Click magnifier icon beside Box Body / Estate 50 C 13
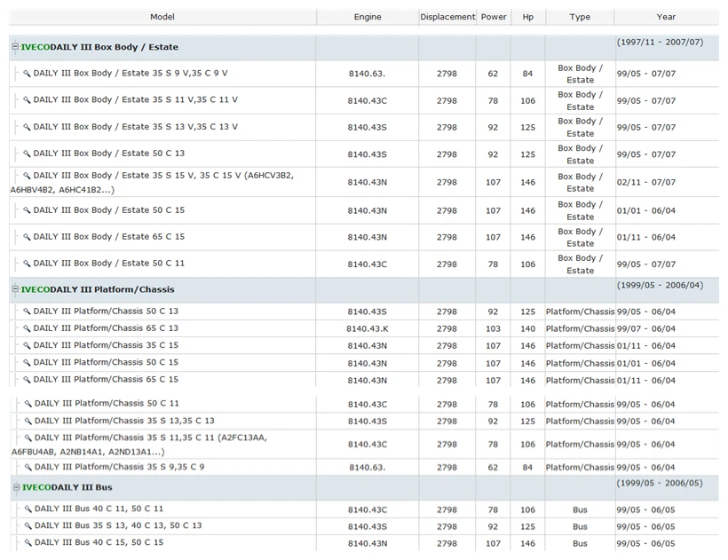 click(27, 154)
